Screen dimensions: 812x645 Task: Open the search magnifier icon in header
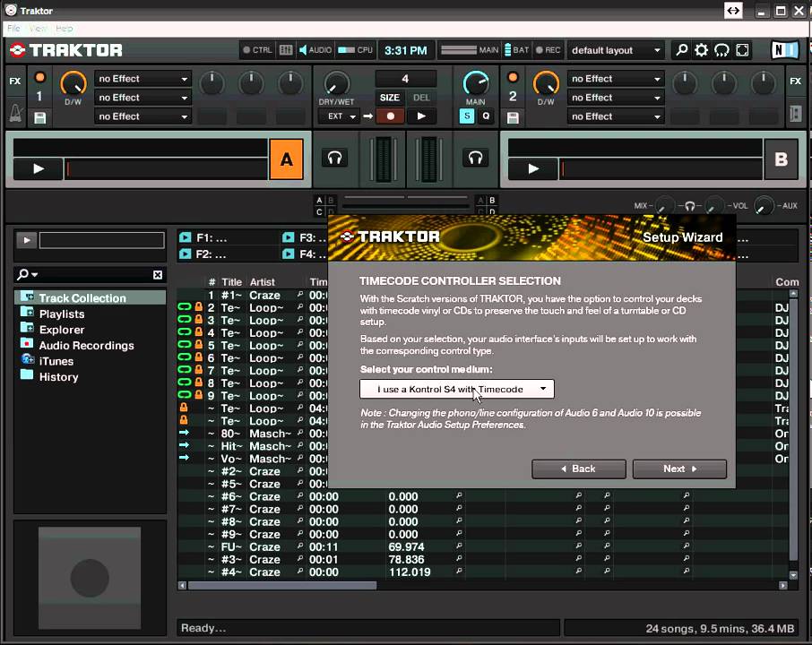[x=682, y=50]
